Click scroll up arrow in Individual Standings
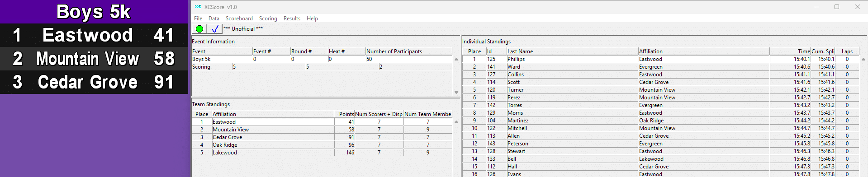Screen dimensions: 868x177 pyautogui.click(x=863, y=59)
